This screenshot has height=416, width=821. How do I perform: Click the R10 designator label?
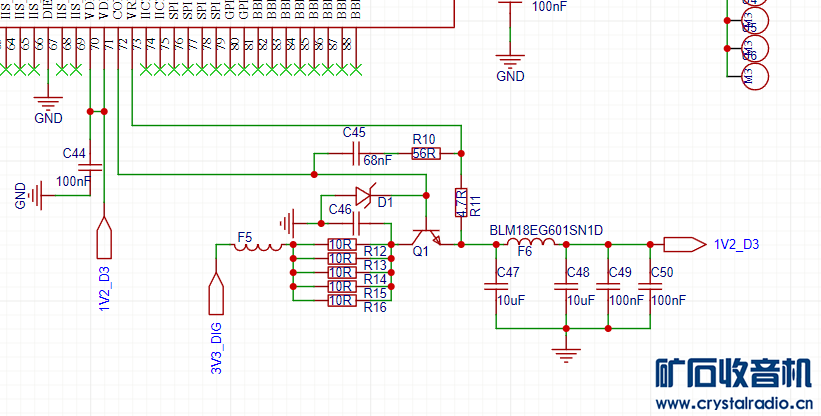click(x=424, y=139)
